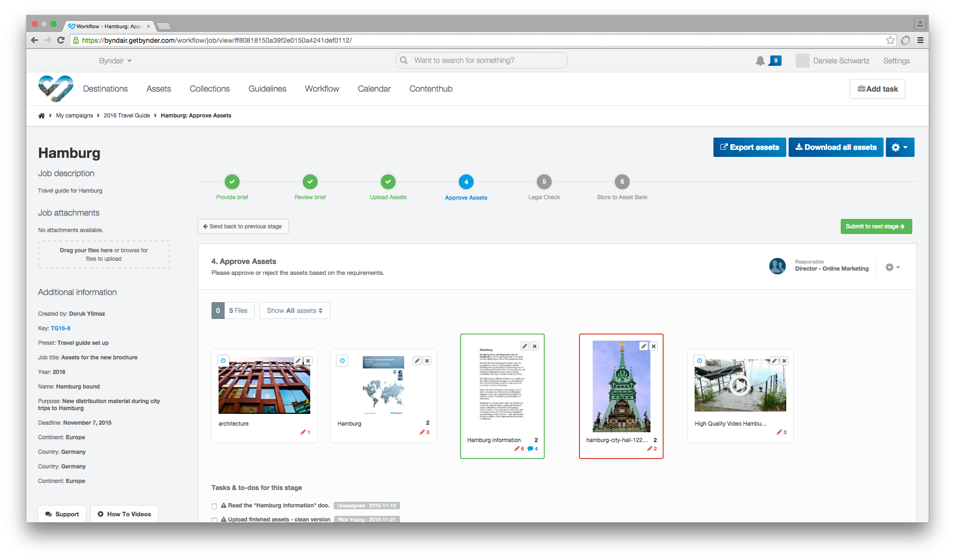
Task: Click Submit to next stage button
Action: 876,226
